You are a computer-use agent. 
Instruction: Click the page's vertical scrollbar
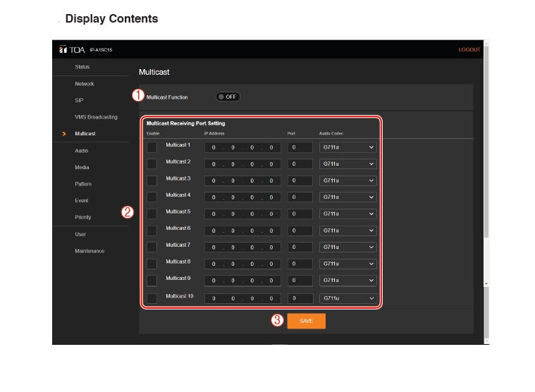click(486, 162)
